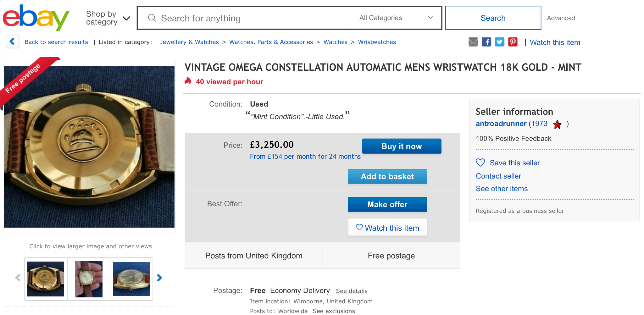Select the watch-in-hand thumbnail
The width and height of the screenshot is (644, 315).
coord(89,279)
